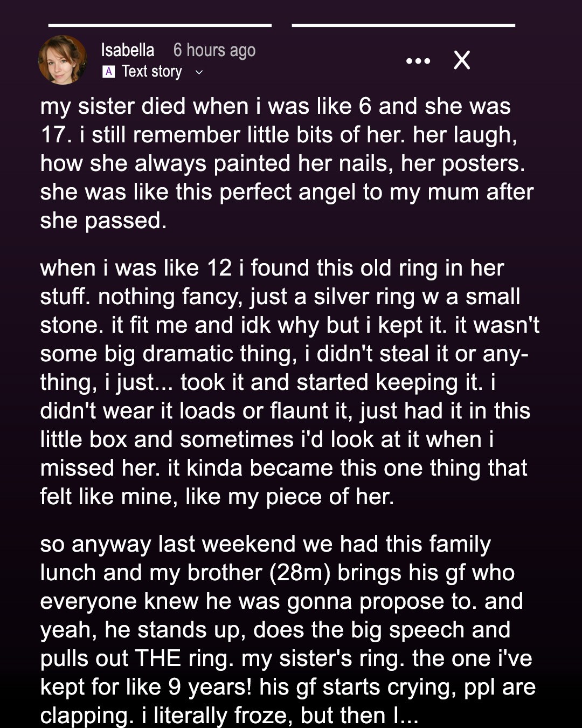The width and height of the screenshot is (582, 728).
Task: Click the paragraph beginning 'when i was like 12'
Action: pos(289,382)
